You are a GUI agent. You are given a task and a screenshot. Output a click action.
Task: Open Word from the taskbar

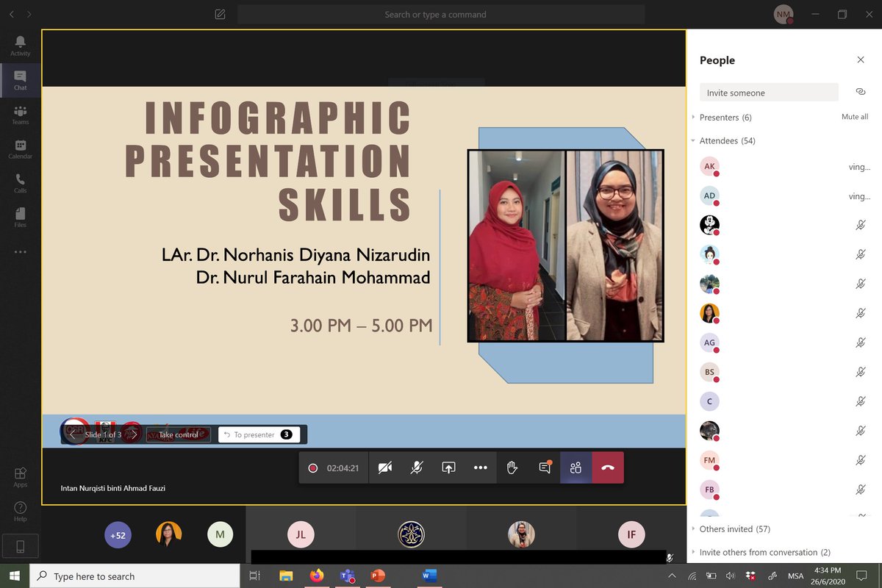point(429,576)
